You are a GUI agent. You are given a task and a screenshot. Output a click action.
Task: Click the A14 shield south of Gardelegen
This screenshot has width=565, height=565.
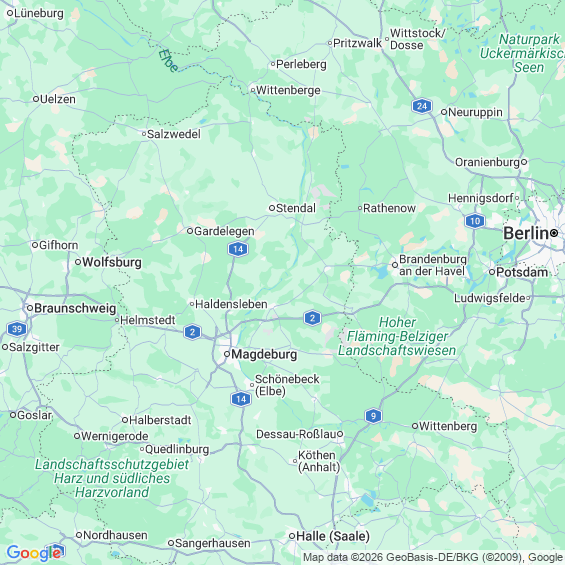pyautogui.click(x=238, y=249)
